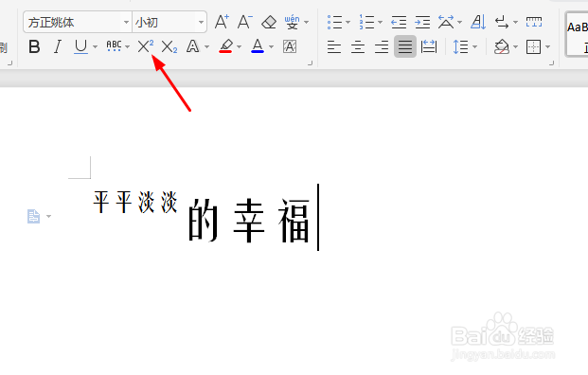Expand paragraph layout icon dropdown arrow
The height and width of the screenshot is (375, 588).
pyautogui.click(x=48, y=216)
